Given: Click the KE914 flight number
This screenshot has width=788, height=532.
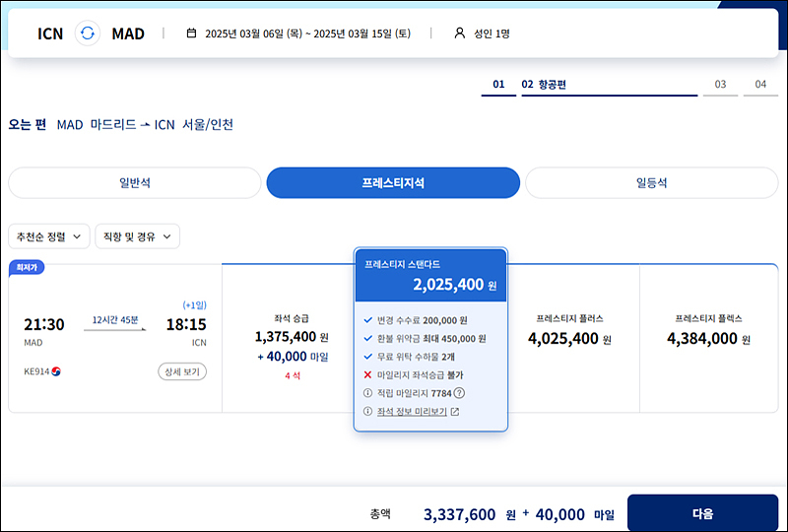Looking at the screenshot, I should pos(36,371).
